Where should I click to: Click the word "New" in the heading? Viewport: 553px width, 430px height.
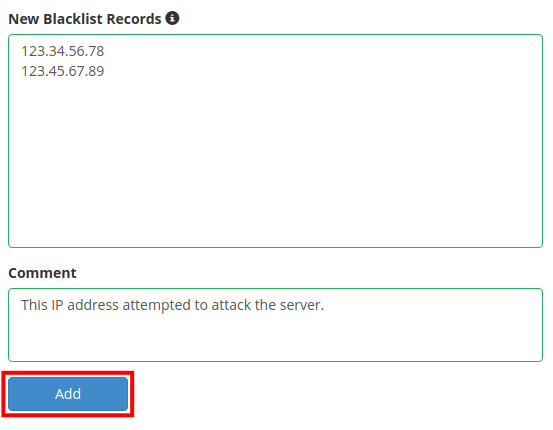[24, 19]
